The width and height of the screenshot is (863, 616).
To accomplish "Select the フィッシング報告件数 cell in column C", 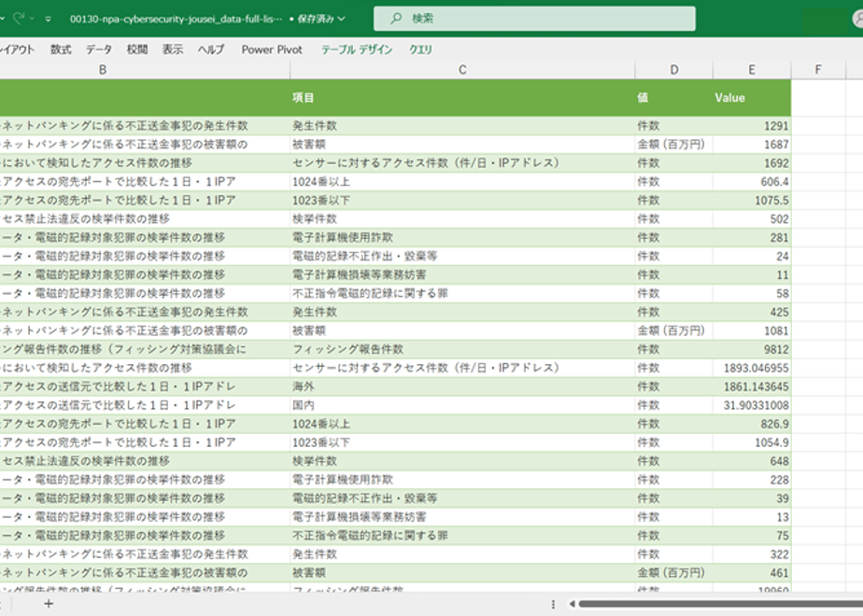I will (462, 350).
